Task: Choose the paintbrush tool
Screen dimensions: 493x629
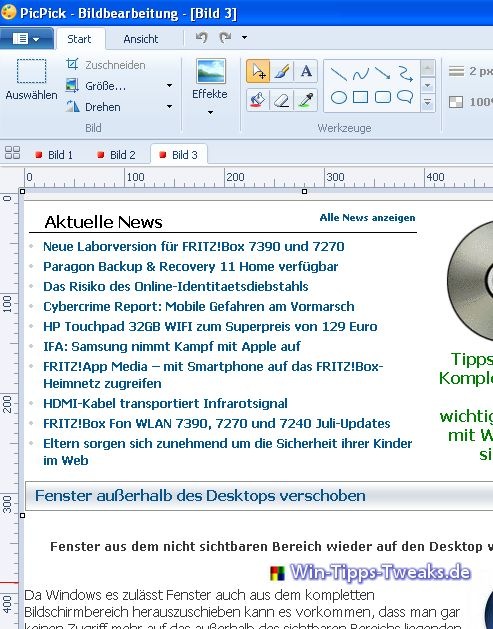Action: tap(282, 71)
